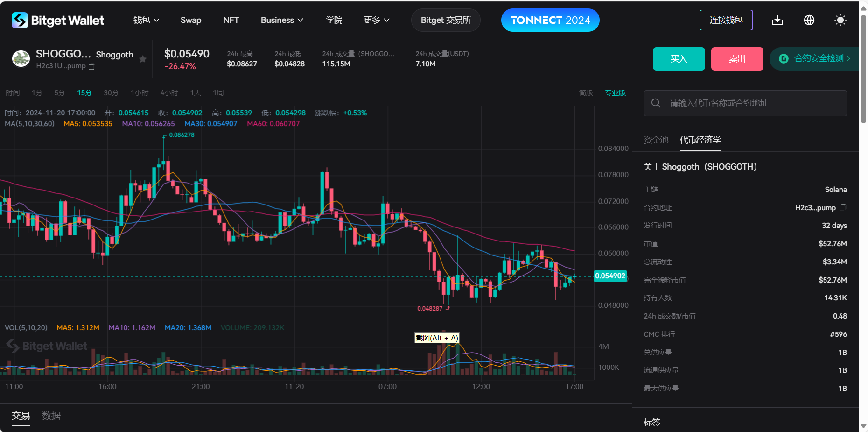Image resolution: width=868 pixels, height=432 pixels.
Task: Click the market cap value $52.76M next to 市值
Action: tap(833, 244)
